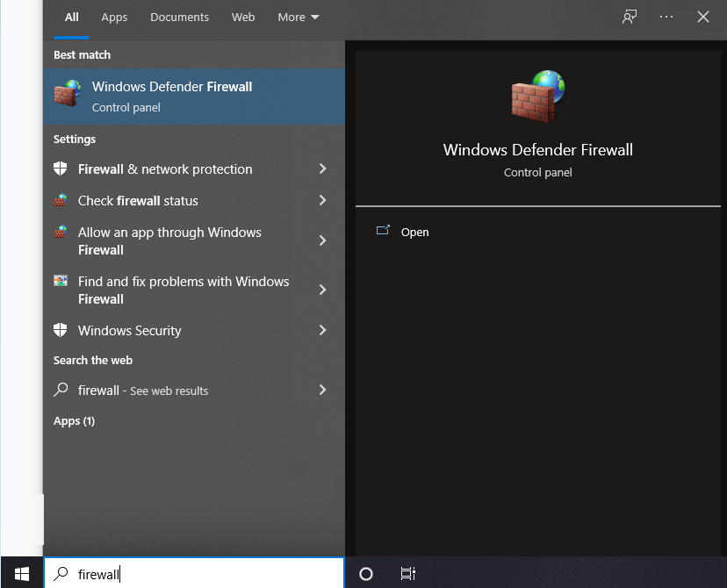Open the Cortana button on the taskbar
Screen dimensions: 727x588
tap(365, 574)
